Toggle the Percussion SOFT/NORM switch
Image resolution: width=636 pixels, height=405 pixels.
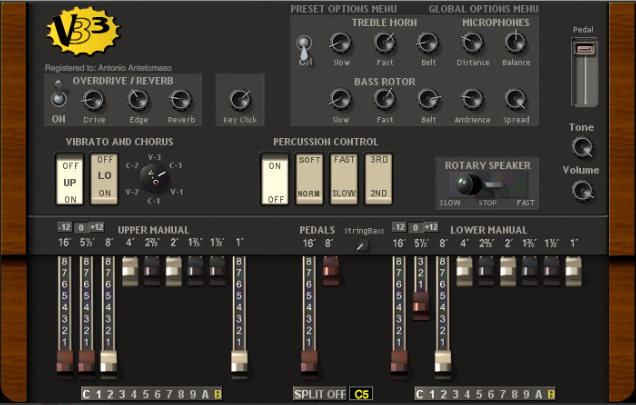click(309, 177)
